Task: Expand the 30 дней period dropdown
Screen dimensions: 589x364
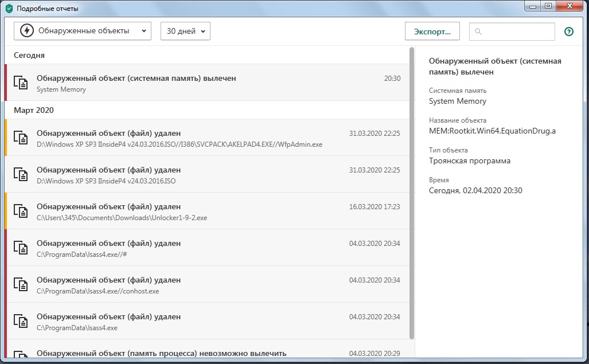Action: [x=185, y=31]
